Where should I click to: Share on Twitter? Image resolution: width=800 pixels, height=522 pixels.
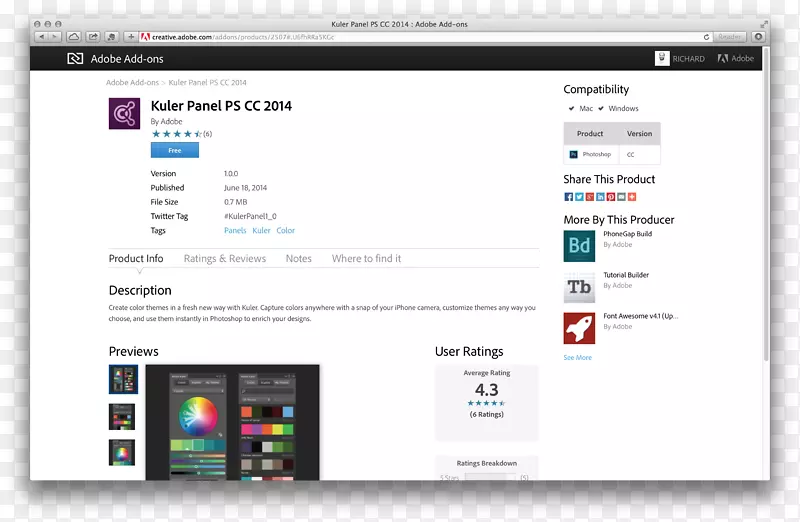coord(579,196)
